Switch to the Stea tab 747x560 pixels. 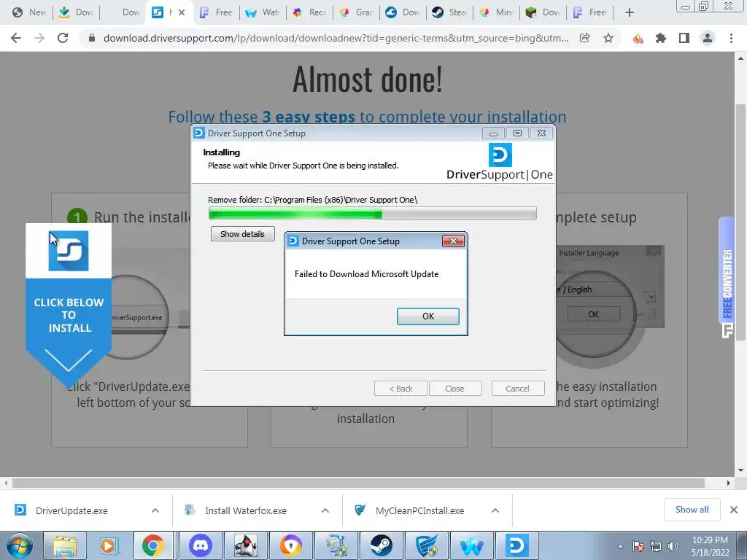click(449, 12)
